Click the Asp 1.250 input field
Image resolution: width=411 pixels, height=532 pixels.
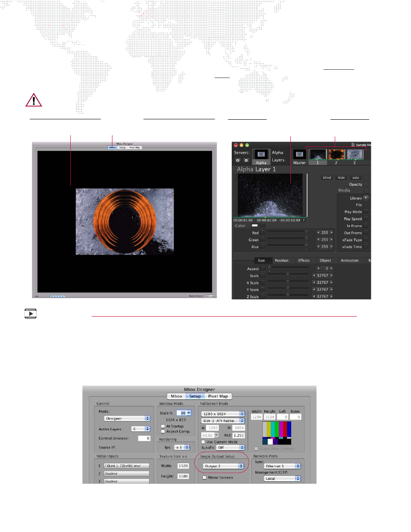(x=239, y=436)
